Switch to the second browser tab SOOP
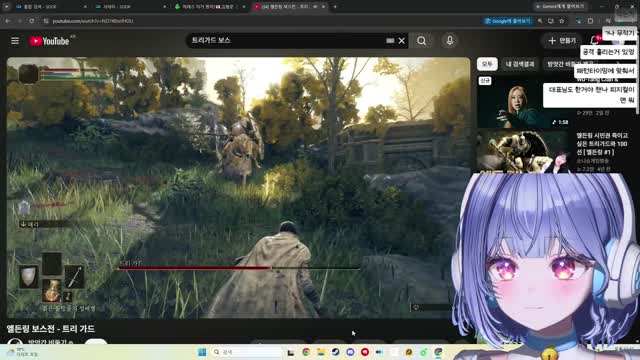640x360 pixels. point(130,7)
